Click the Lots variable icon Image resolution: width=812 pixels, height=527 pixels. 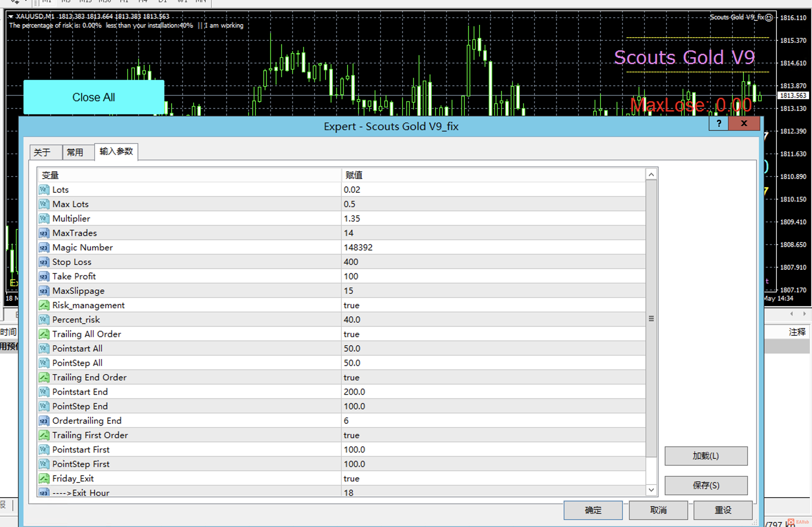click(x=44, y=190)
